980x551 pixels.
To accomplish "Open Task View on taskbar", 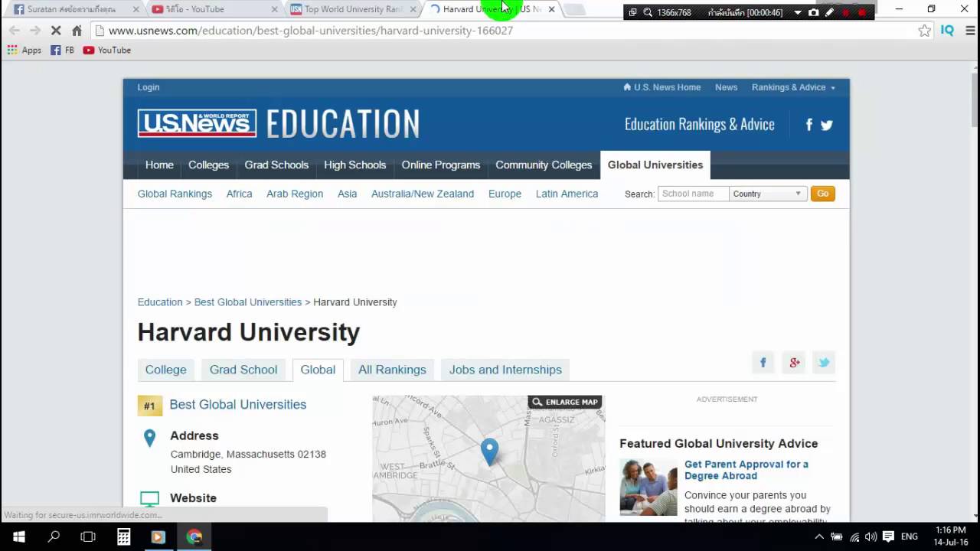I will [x=88, y=536].
